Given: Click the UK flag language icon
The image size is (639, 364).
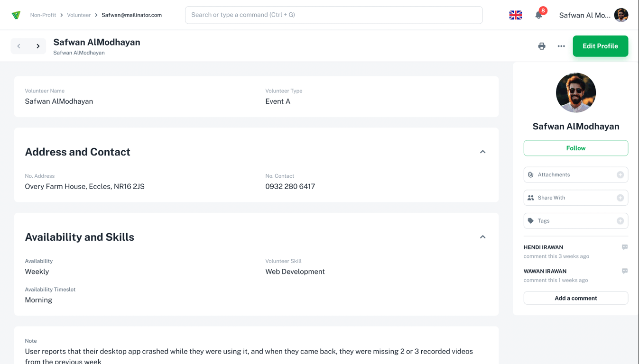Looking at the screenshot, I should [516, 15].
